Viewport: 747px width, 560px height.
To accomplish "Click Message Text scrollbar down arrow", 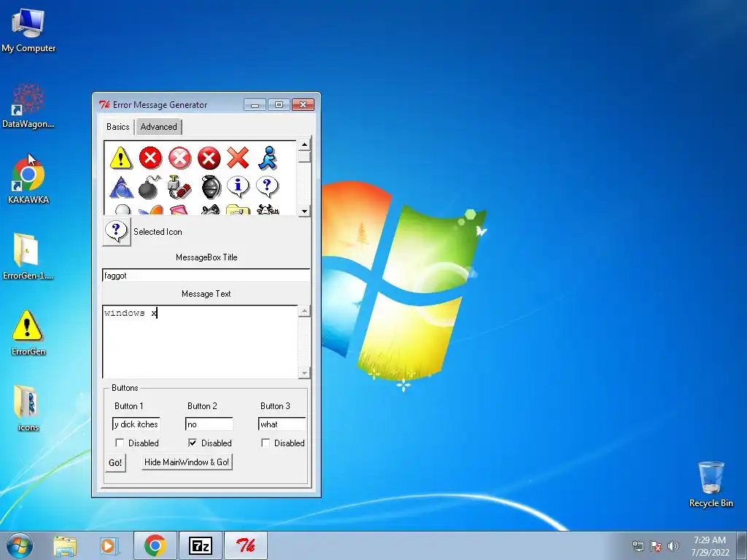I will pyautogui.click(x=304, y=373).
